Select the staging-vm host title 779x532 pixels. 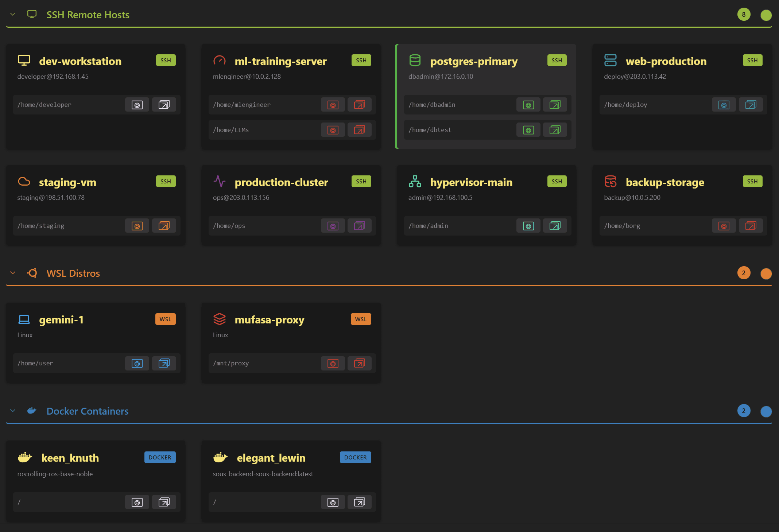pyautogui.click(x=67, y=182)
